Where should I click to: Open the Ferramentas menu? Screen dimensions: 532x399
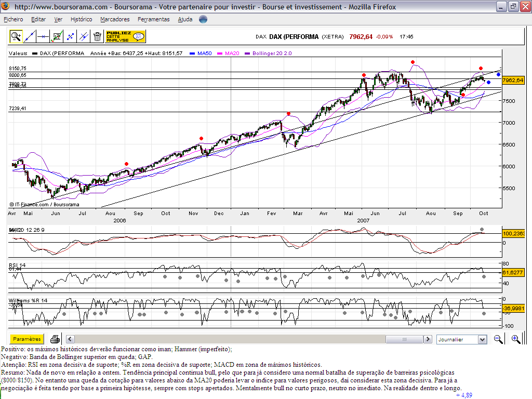click(154, 19)
